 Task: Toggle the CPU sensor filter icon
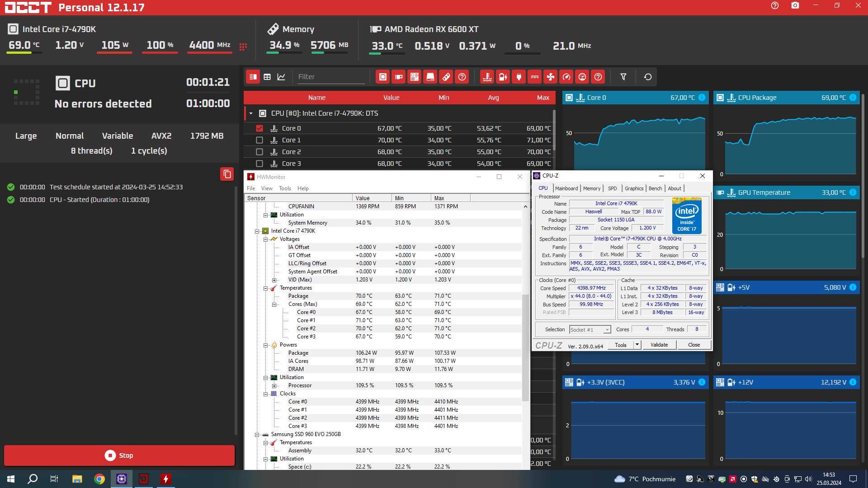382,77
